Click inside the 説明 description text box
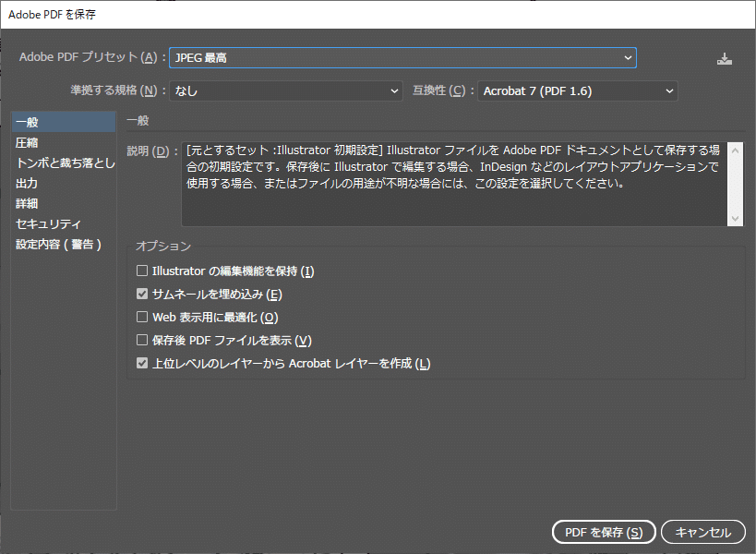This screenshot has width=756, height=554. (454, 184)
